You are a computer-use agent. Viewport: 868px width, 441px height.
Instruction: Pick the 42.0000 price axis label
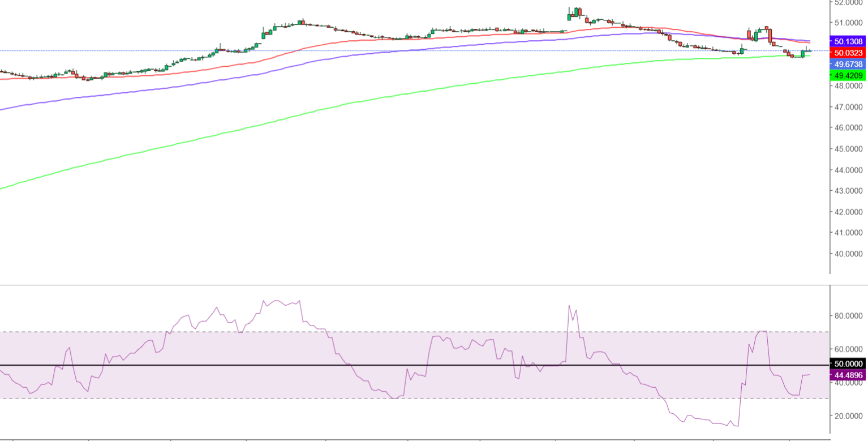click(x=849, y=212)
